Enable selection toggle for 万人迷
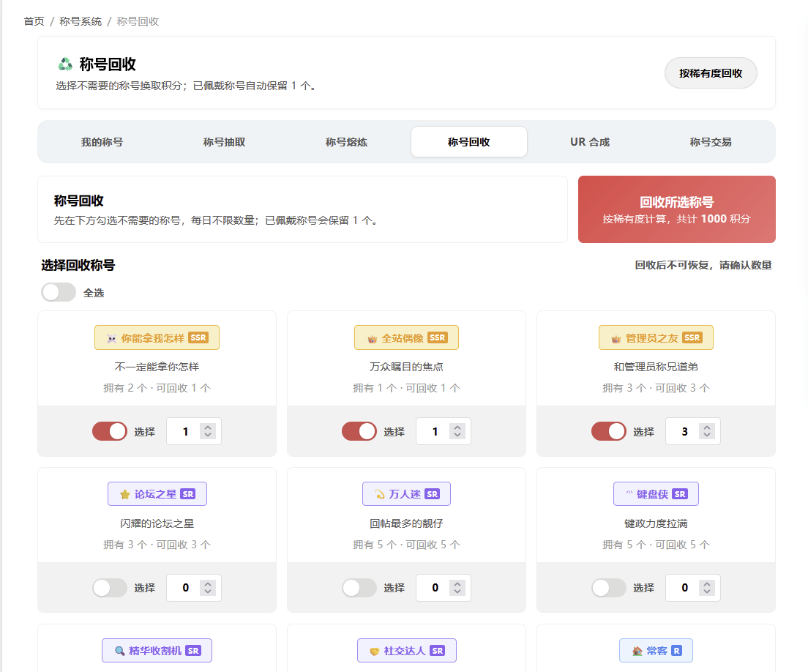 [359, 588]
